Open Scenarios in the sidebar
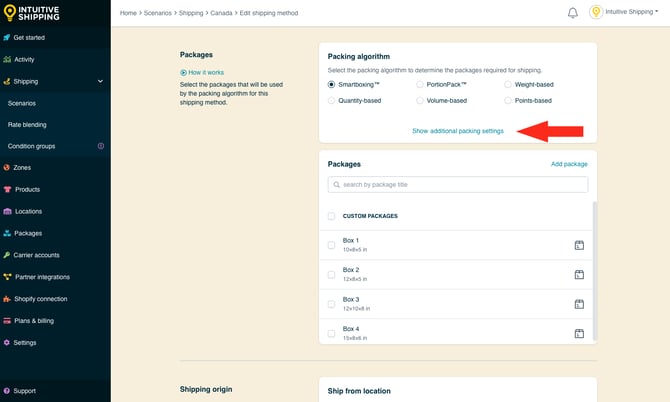The height and width of the screenshot is (402, 670). (x=22, y=103)
